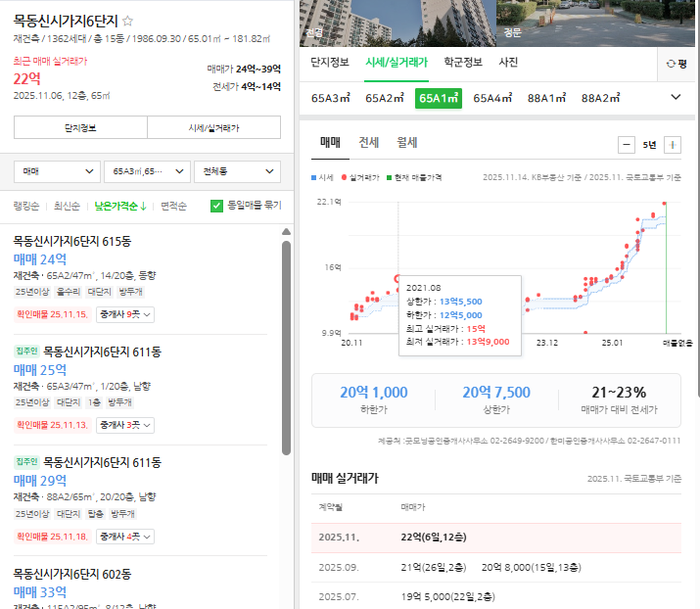Sort listings by 낮은가격순
This screenshot has width=700, height=609.
click(120, 206)
